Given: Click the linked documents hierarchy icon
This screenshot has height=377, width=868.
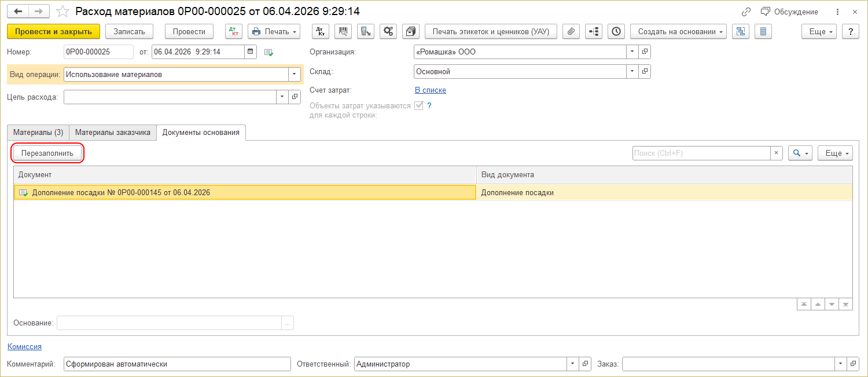Looking at the screenshot, I should tap(741, 31).
